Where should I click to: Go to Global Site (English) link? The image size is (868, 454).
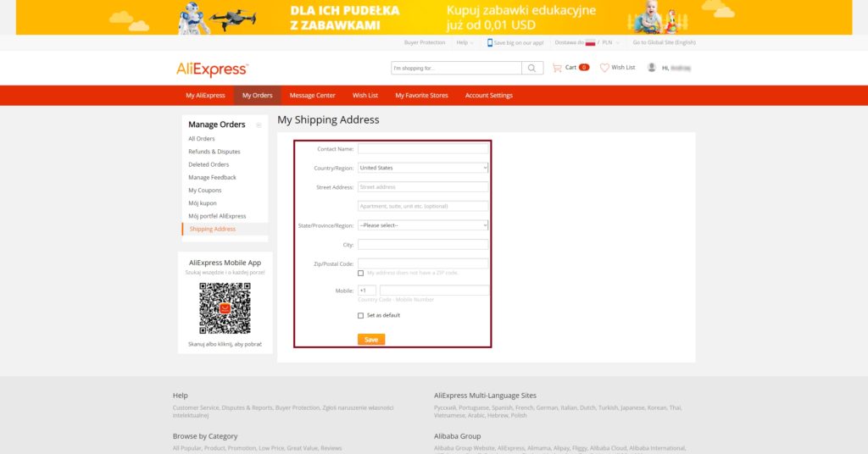point(664,42)
